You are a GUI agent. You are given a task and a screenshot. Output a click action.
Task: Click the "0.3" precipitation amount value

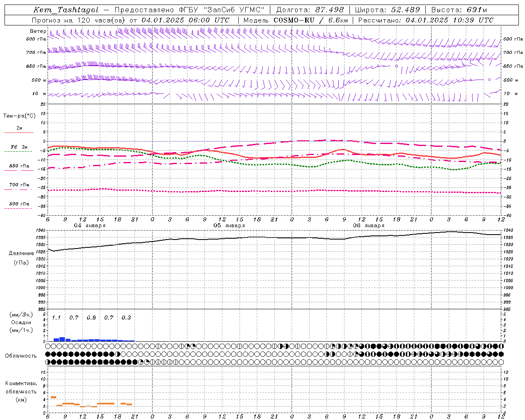[x=126, y=317]
